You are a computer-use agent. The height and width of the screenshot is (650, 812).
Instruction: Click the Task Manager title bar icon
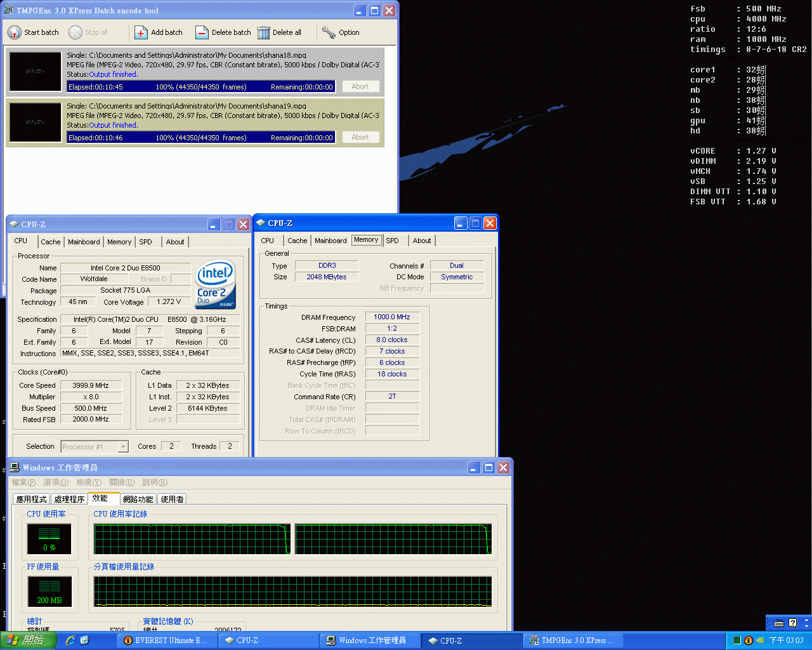pos(15,467)
